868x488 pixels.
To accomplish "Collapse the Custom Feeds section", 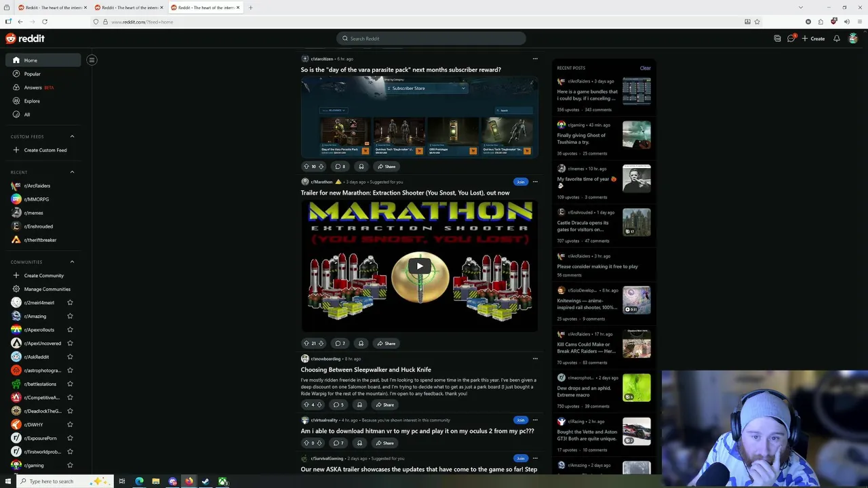I will [72, 136].
